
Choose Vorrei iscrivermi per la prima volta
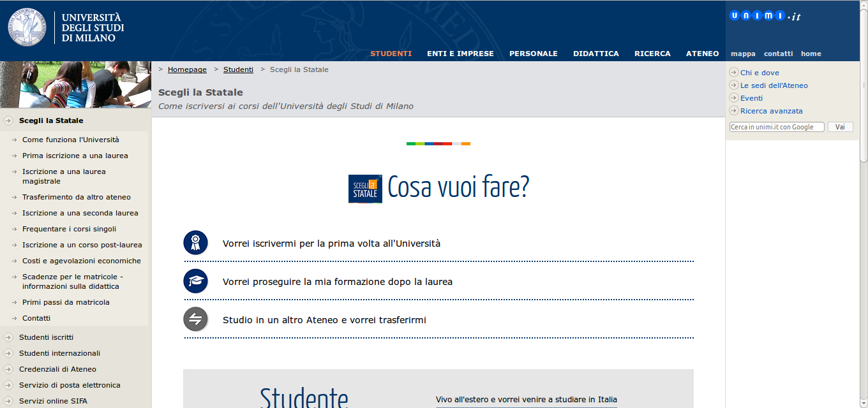pos(331,244)
